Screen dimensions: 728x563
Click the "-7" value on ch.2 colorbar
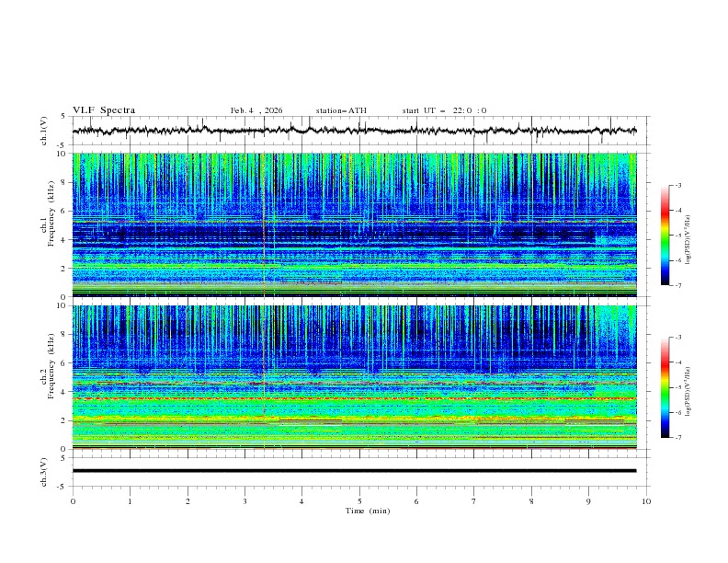(x=677, y=438)
